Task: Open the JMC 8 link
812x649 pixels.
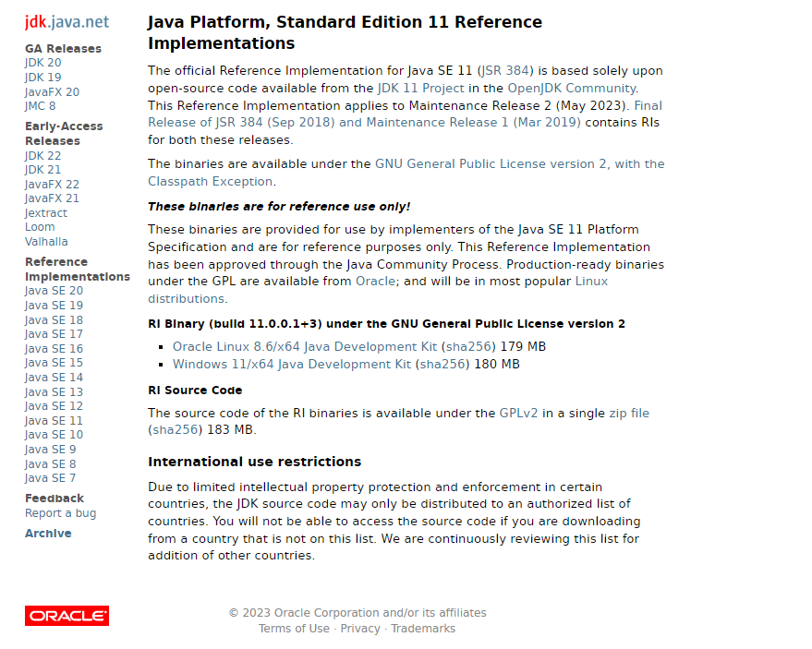Action: (x=40, y=106)
